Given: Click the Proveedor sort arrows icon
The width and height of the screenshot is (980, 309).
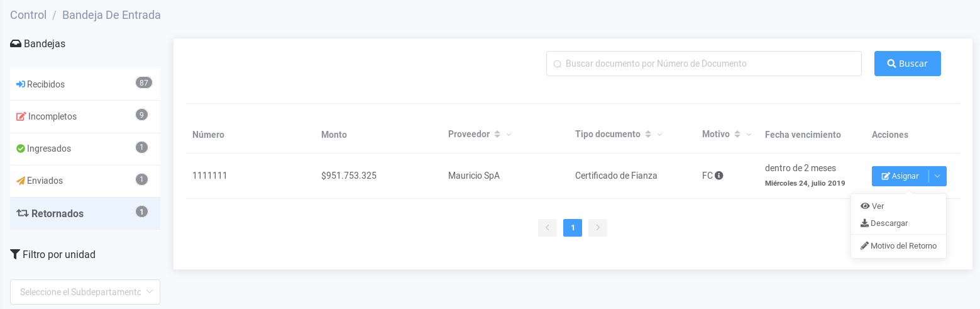Looking at the screenshot, I should (497, 134).
